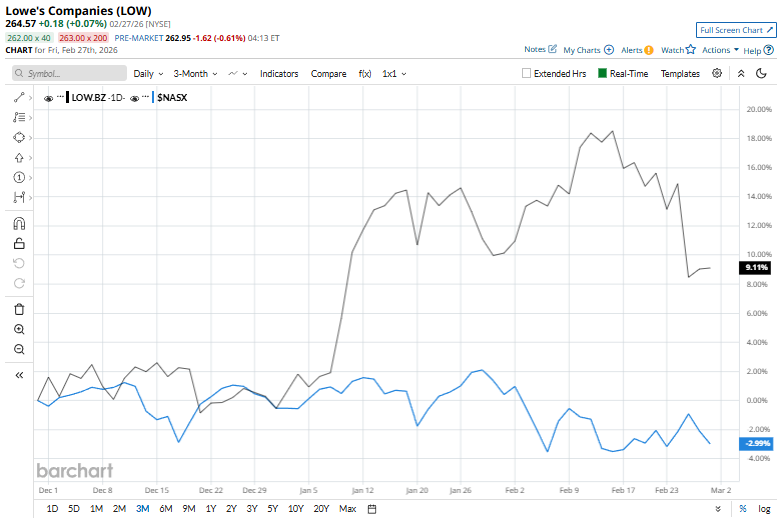Viewport: 777px width, 523px height.
Task: Open the Indicators menu
Action: point(279,73)
